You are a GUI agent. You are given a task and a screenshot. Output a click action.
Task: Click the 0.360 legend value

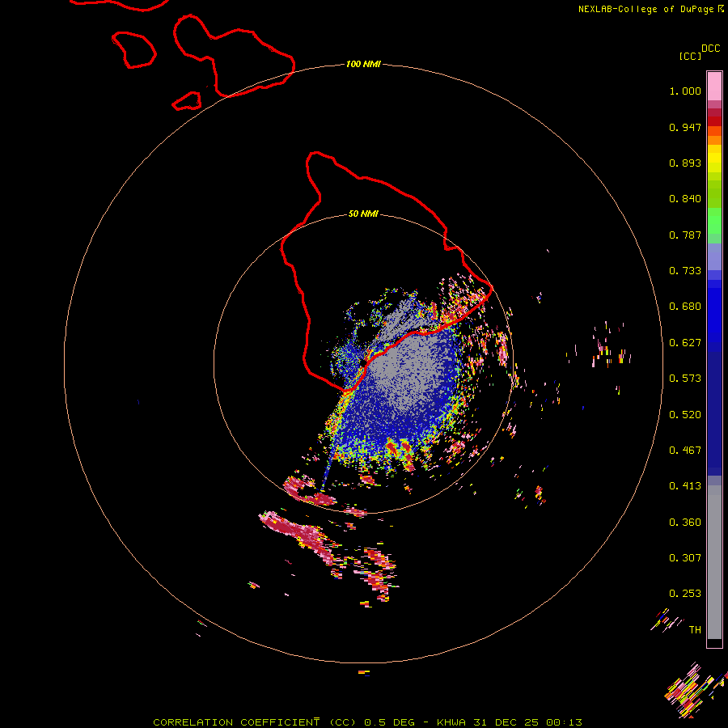click(x=685, y=523)
